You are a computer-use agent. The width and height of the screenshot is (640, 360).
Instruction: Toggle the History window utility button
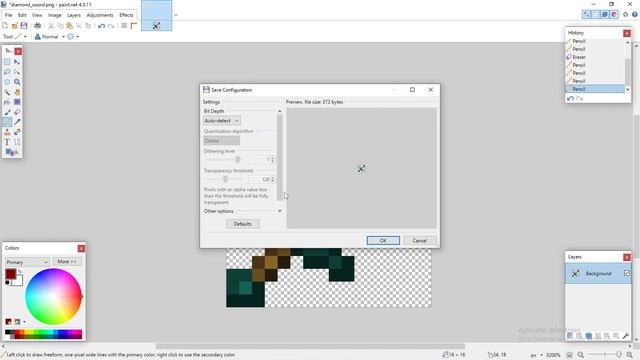[596, 15]
